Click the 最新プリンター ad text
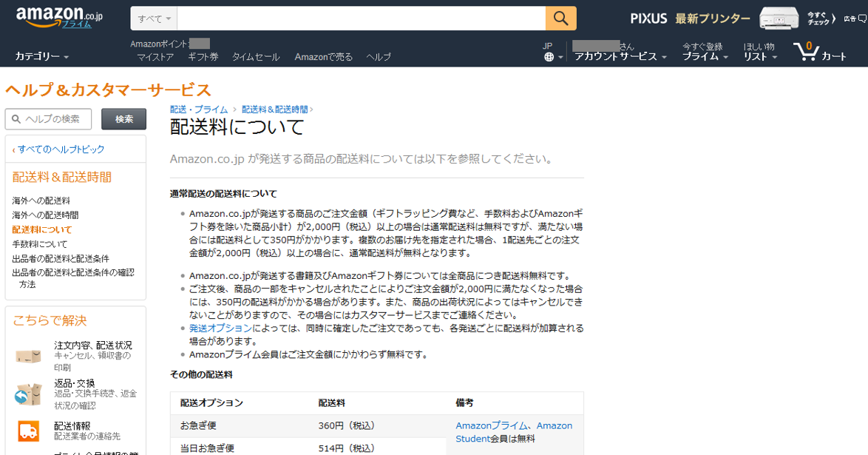The width and height of the screenshot is (868, 455). pos(713,18)
